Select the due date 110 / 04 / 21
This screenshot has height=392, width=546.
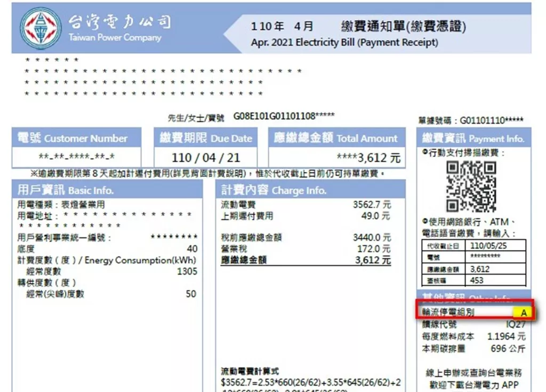pyautogui.click(x=206, y=158)
